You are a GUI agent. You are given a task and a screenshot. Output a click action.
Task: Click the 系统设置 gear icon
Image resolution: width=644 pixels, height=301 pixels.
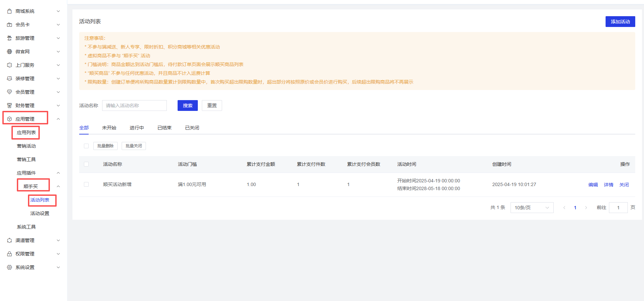tap(9, 267)
